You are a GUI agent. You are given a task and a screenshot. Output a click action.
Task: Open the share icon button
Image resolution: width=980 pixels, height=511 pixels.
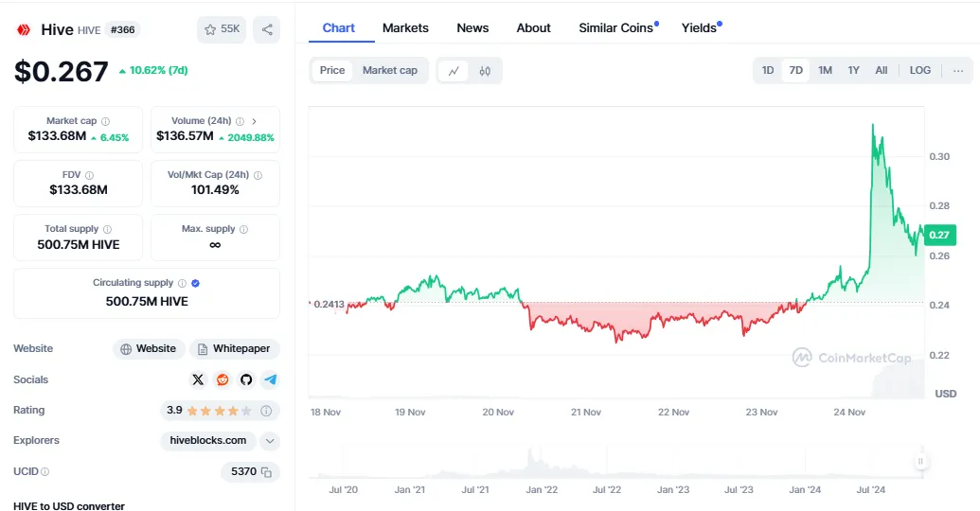tap(267, 29)
